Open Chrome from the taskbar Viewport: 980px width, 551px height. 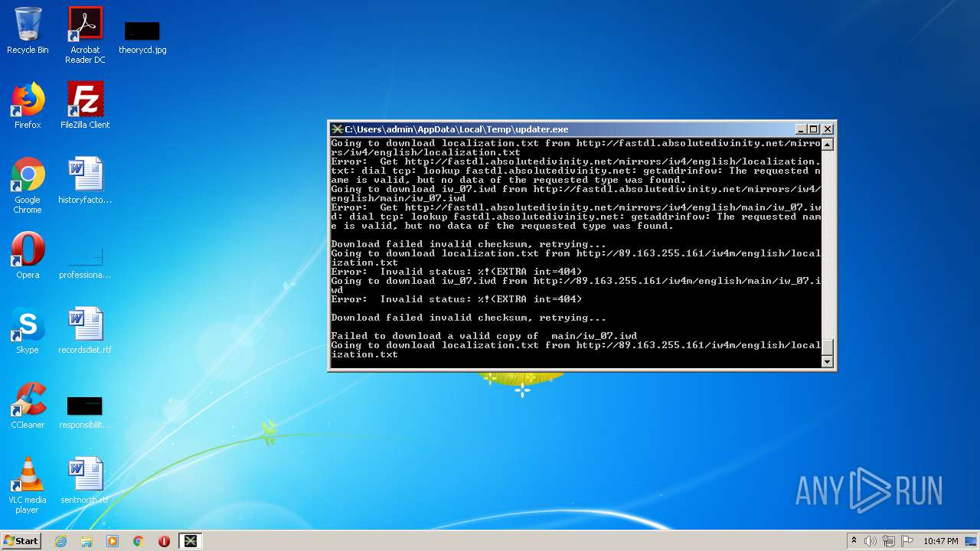click(139, 541)
